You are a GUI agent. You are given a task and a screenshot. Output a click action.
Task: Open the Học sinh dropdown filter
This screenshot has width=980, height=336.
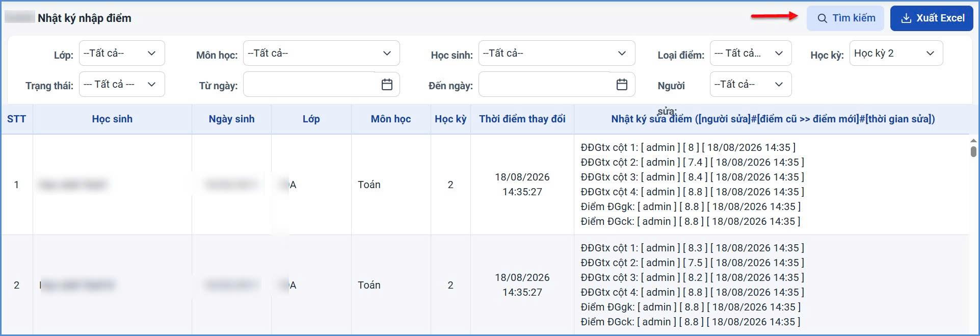pos(557,53)
